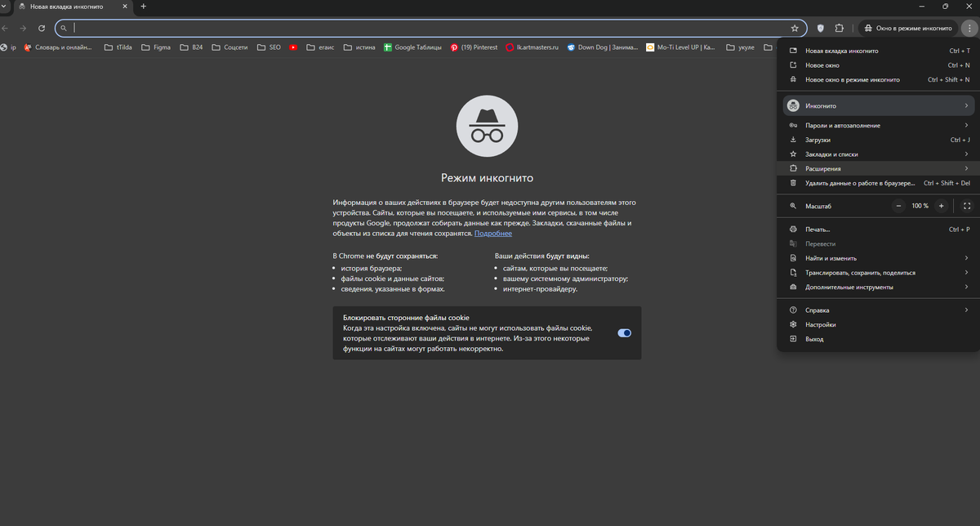Increase zoom with the plus button
This screenshot has height=526, width=980.
(942, 206)
